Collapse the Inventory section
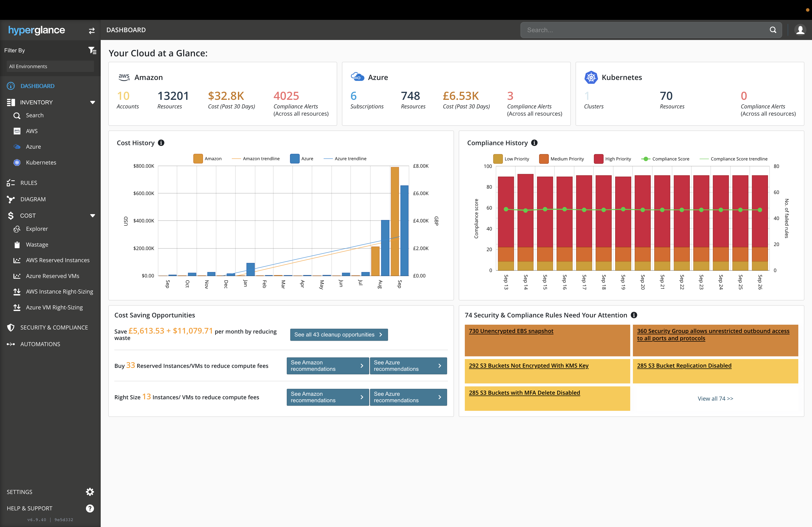Viewport: 812px width, 527px height. pyautogui.click(x=92, y=102)
